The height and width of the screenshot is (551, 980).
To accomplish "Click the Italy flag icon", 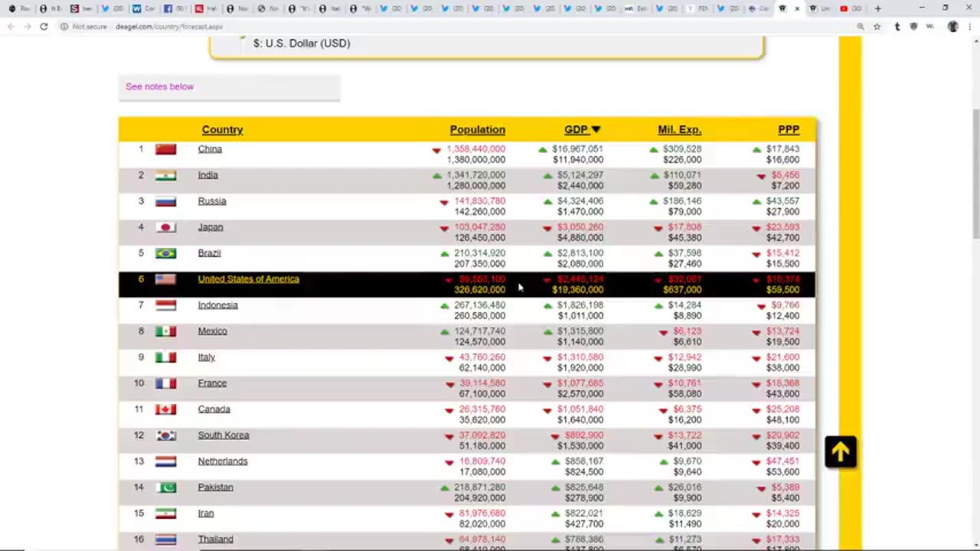I will 165,357.
